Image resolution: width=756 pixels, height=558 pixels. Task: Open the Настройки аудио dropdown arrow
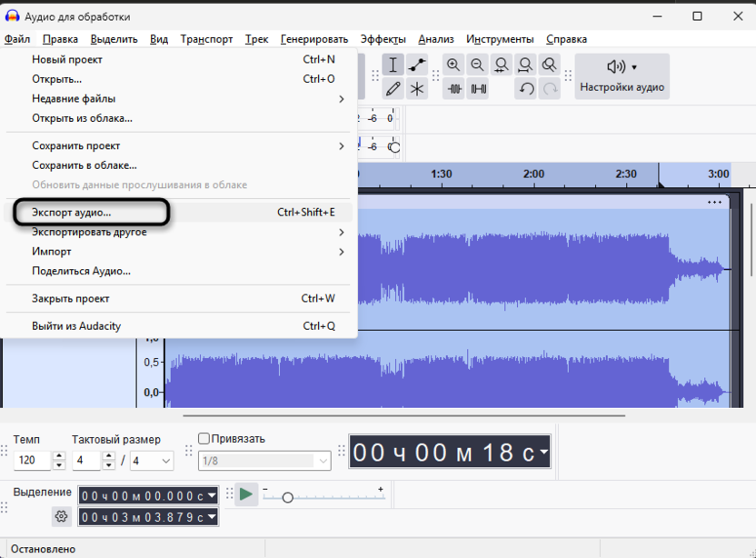pos(633,65)
